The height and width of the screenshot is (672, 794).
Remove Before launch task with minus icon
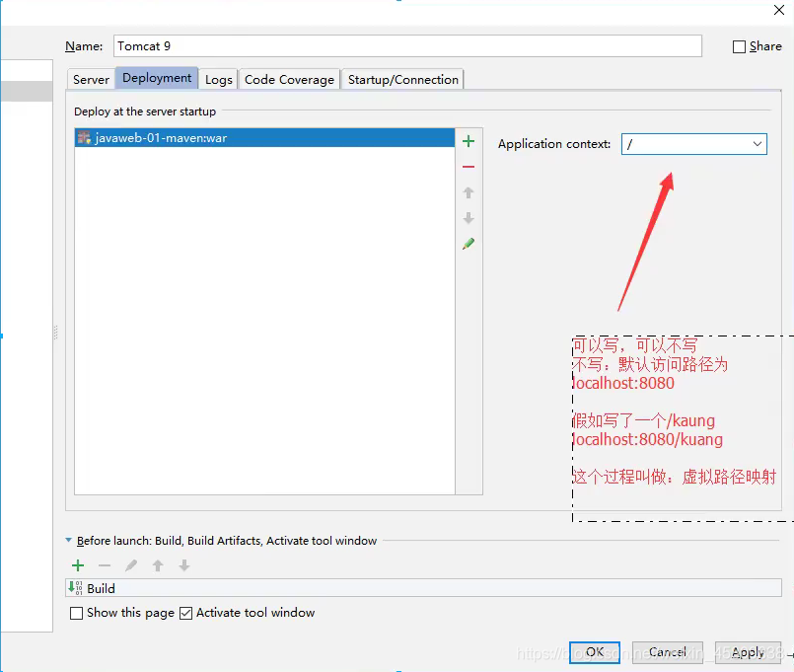pyautogui.click(x=105, y=565)
